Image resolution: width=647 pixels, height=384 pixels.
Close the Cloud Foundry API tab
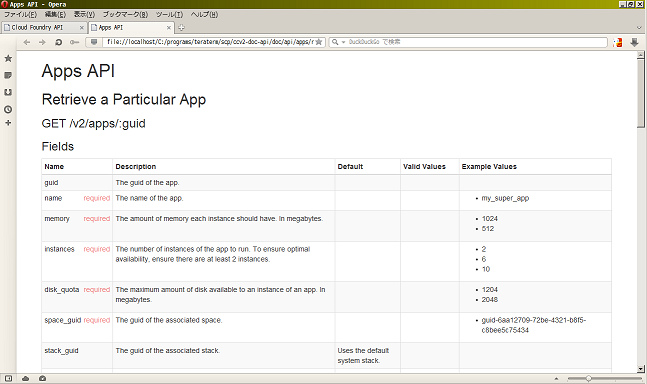click(x=82, y=28)
